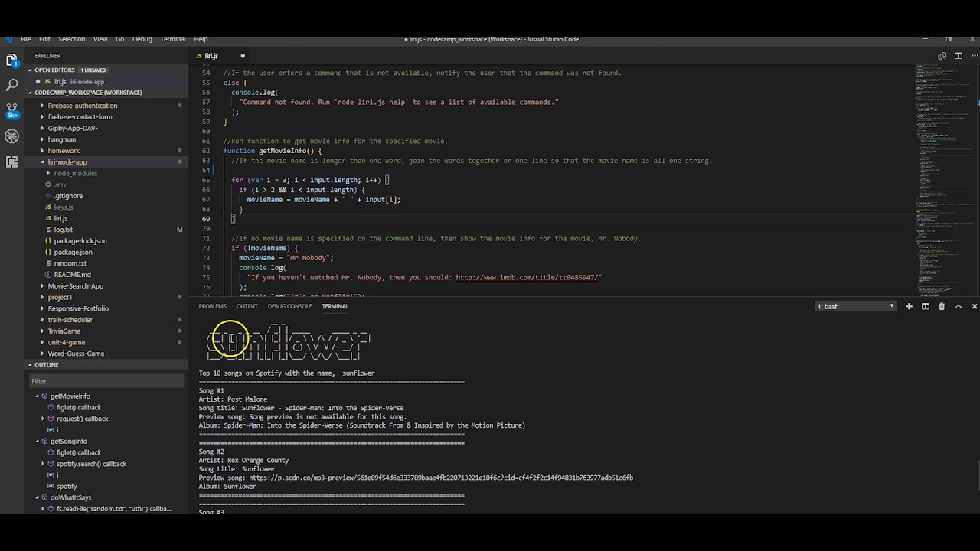Select the liri.js editor tab
The height and width of the screenshot is (551, 980).
pyautogui.click(x=211, y=56)
